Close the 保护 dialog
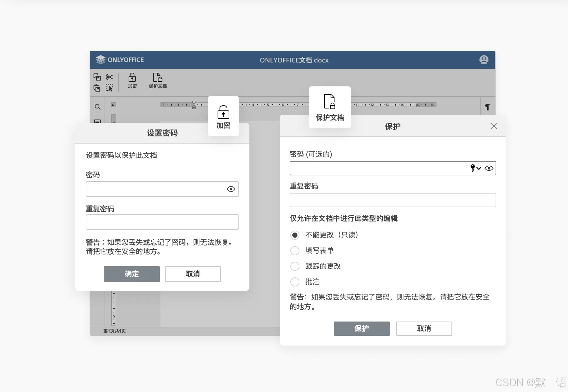Screen dimensions: 568x392 point(494,126)
